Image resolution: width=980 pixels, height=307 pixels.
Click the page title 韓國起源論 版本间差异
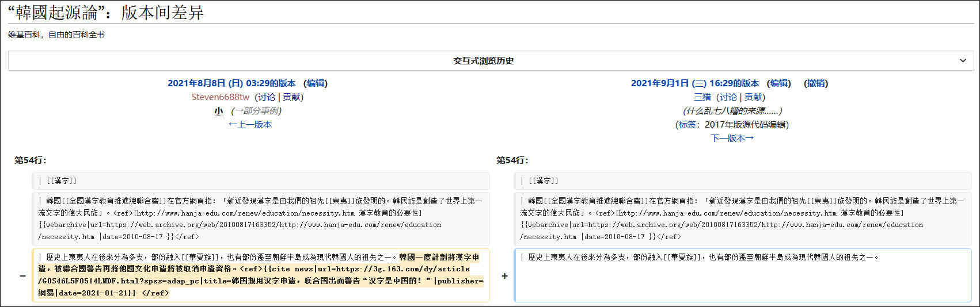(106, 12)
